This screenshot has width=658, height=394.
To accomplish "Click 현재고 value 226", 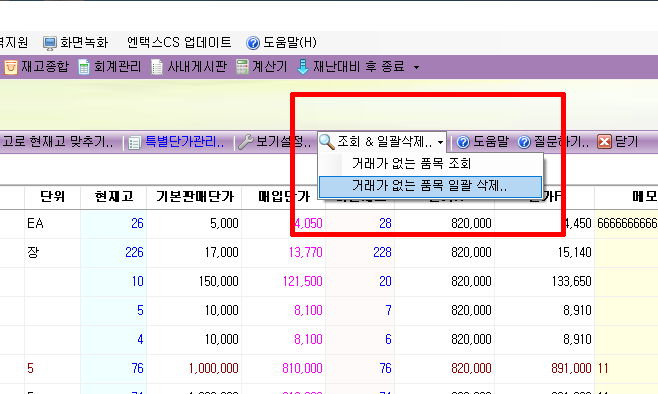I will pyautogui.click(x=134, y=252).
